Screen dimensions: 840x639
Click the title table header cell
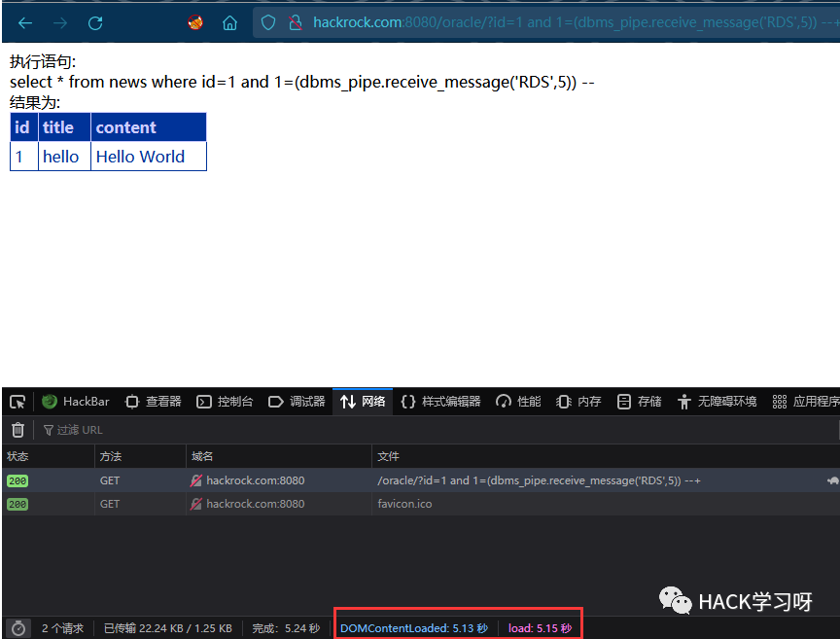click(64, 127)
